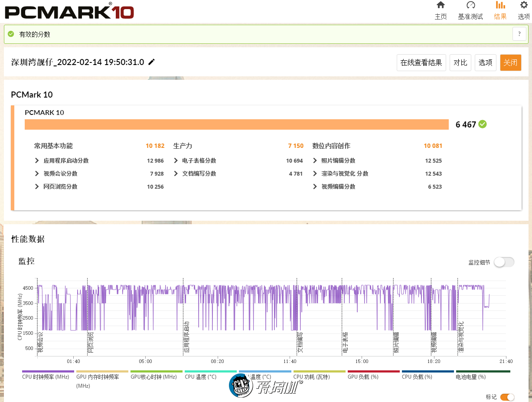Open the 选项 options tab at top

[524, 11]
